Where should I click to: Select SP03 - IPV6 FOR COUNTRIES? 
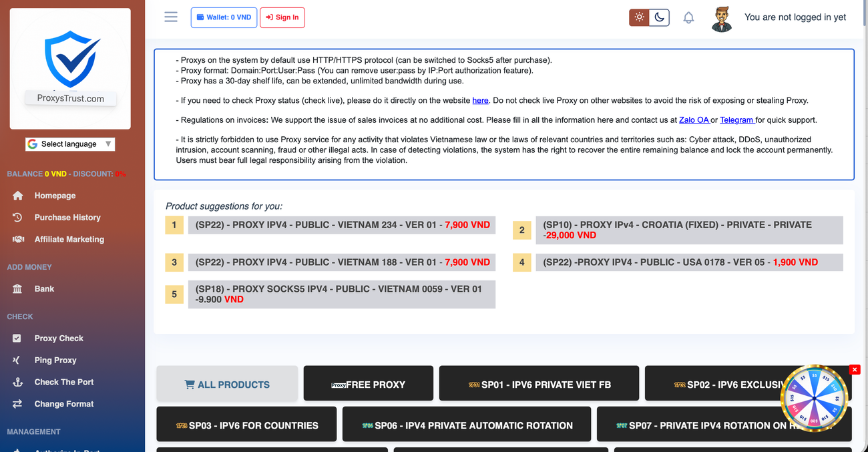coord(246,425)
